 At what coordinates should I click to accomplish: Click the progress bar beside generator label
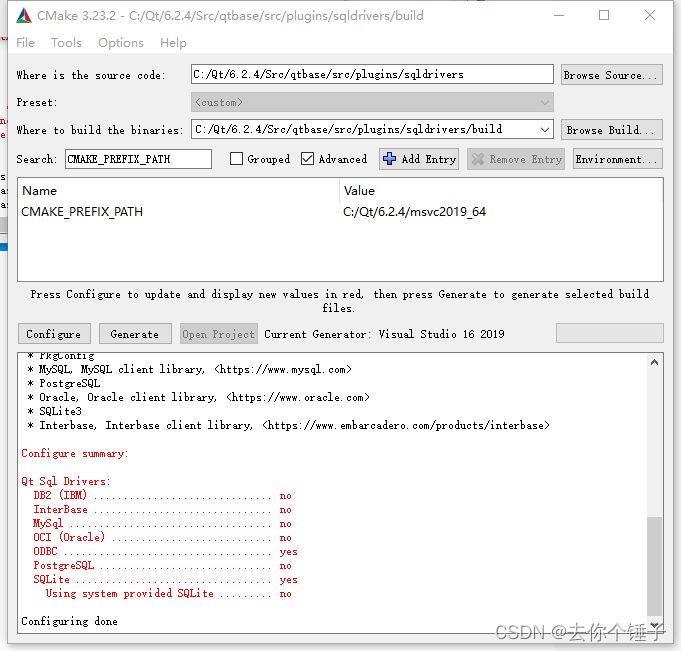click(x=609, y=333)
